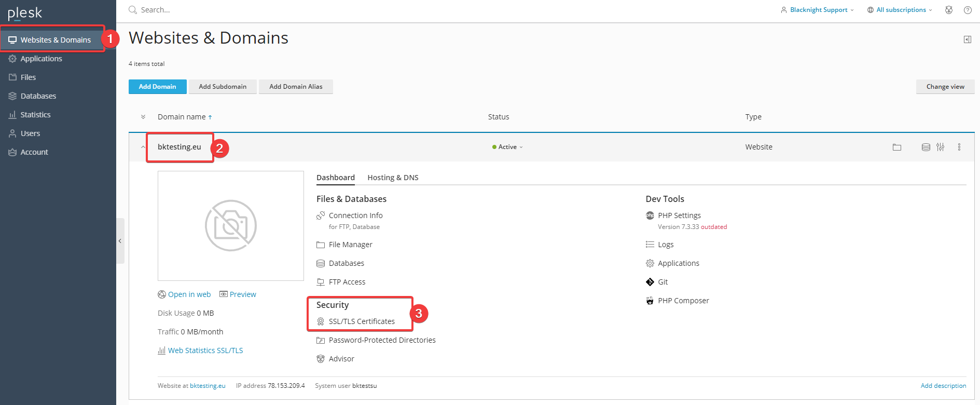Toggle the right side panel icon
Image resolution: width=980 pixels, height=405 pixels.
point(967,39)
